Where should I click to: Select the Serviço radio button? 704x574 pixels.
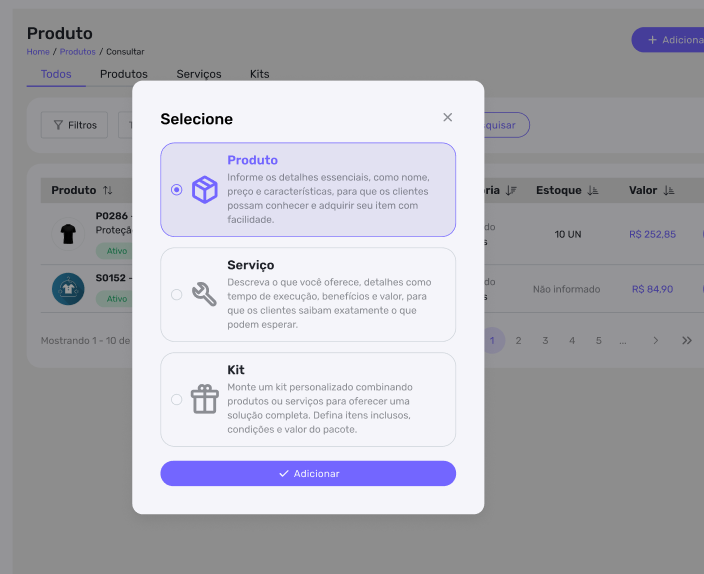coord(177,294)
